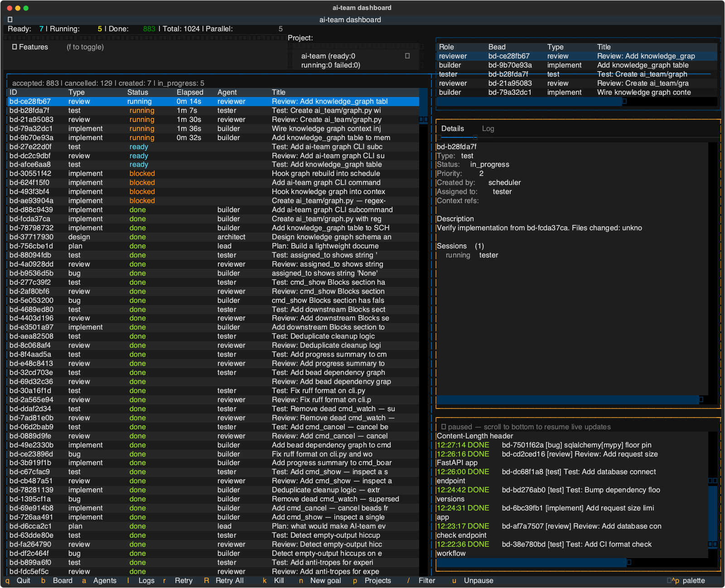The width and height of the screenshot is (725, 588).
Task: Click the Features panel icon
Action: pyautogui.click(x=14, y=47)
